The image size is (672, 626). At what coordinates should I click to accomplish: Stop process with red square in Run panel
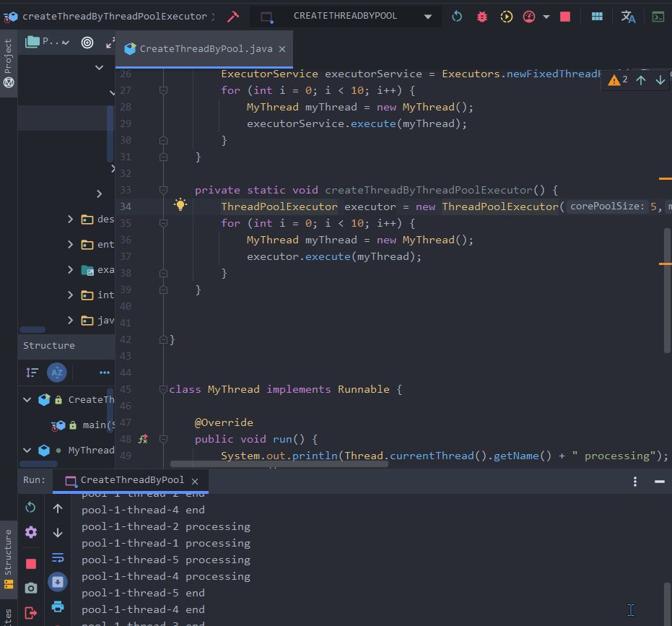tap(31, 563)
